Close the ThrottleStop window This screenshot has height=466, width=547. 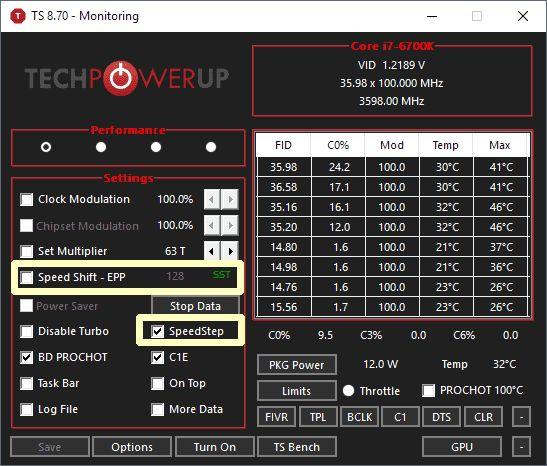523,16
